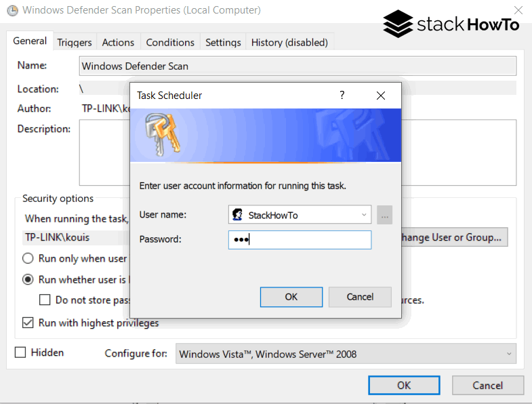This screenshot has width=532, height=404.
Task: Click the Name field with Windows Defender Scan
Action: (x=298, y=66)
